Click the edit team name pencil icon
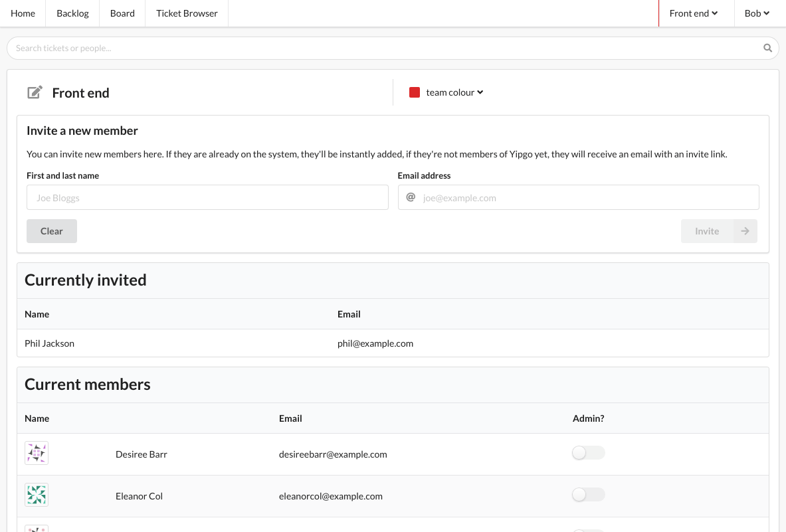786x532 pixels. tap(35, 92)
